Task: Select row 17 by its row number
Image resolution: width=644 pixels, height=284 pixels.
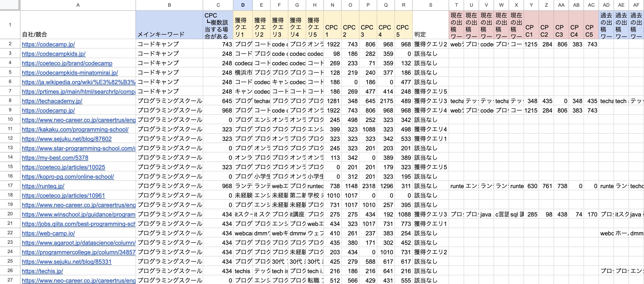Action: click(x=10, y=186)
